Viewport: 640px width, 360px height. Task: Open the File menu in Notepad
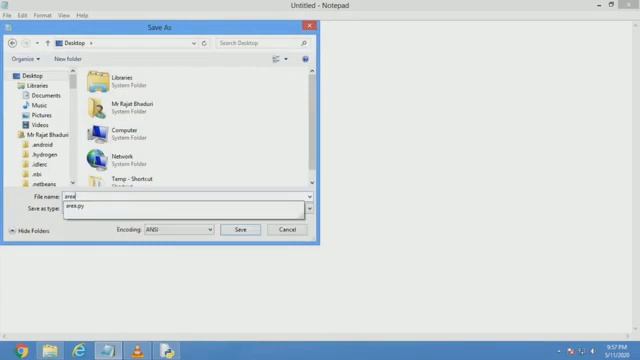(7, 16)
